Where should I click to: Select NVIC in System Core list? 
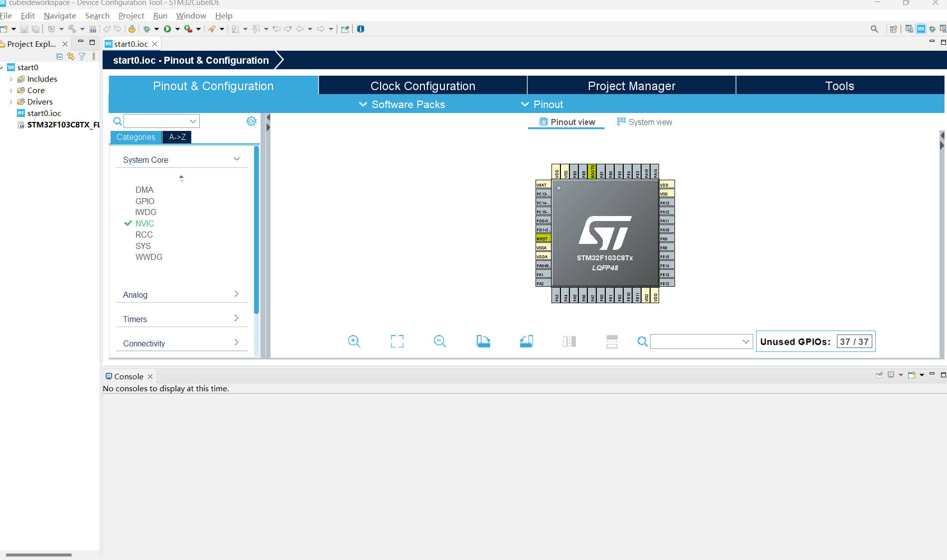144,224
